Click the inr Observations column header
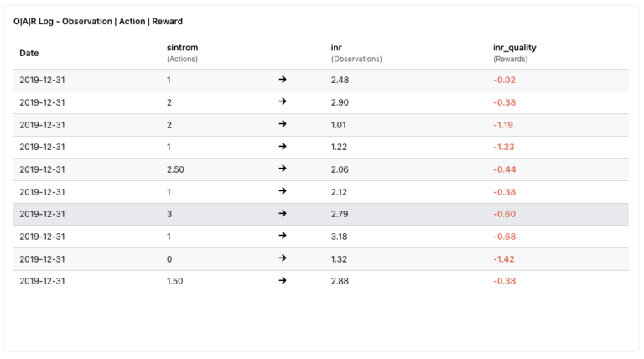Image resolution: width=644 pixels, height=359 pixels. coord(356,53)
